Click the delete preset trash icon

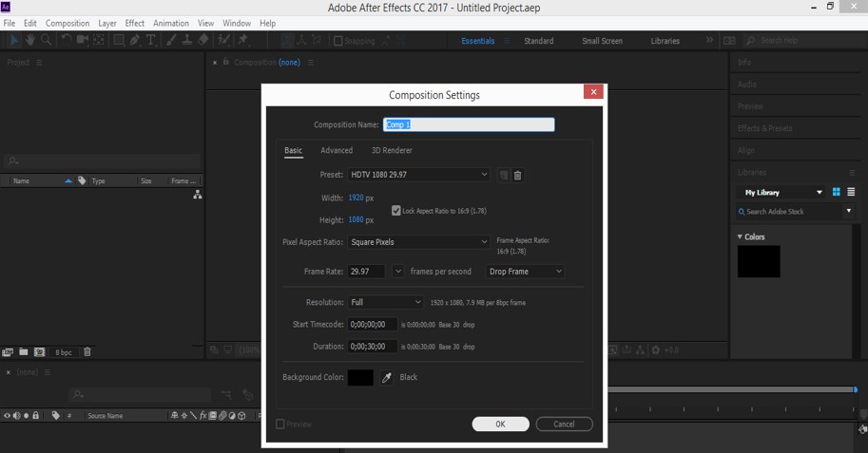517,176
